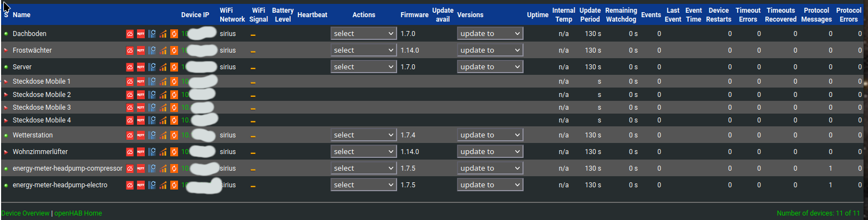The height and width of the screenshot is (220, 868).
Task: Open the Actions select dropdown for Wohnzimmerlüfter
Action: click(x=363, y=151)
